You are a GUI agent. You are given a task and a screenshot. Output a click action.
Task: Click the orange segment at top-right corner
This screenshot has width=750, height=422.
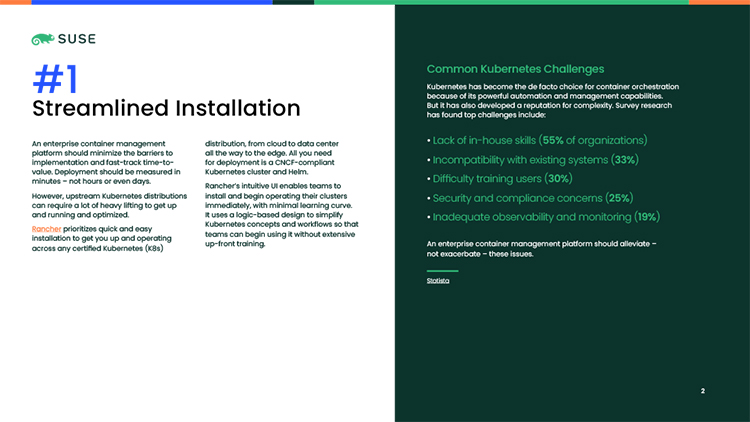[x=719, y=2]
